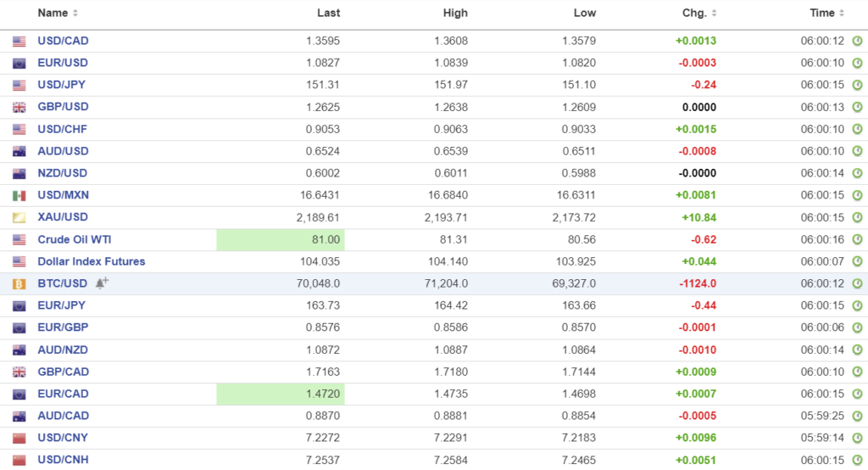868x470 pixels.
Task: Click the Last column header
Action: pyautogui.click(x=328, y=13)
